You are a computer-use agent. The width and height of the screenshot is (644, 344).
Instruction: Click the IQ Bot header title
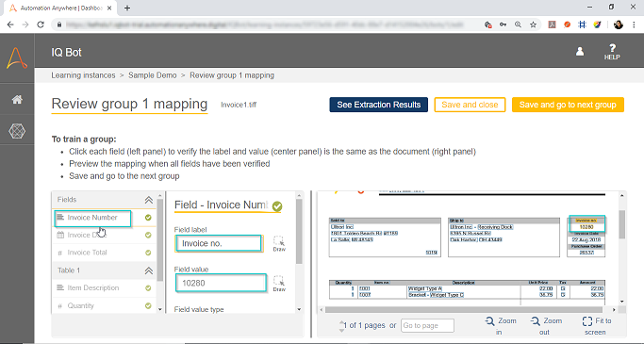(x=67, y=53)
